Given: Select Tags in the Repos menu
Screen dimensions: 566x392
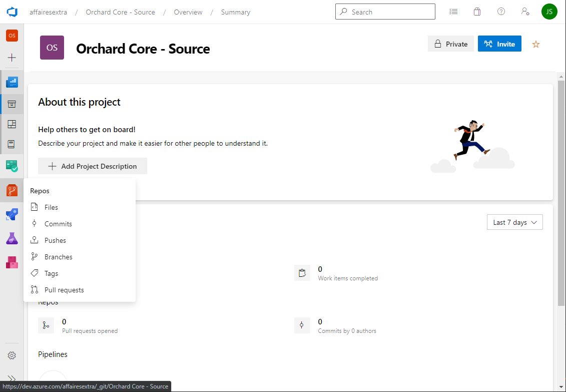Looking at the screenshot, I should point(80,274).
